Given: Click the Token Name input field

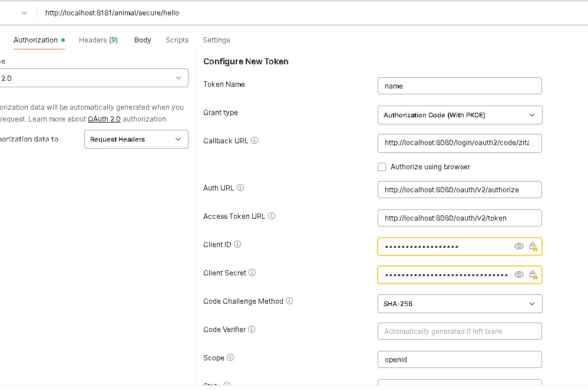Looking at the screenshot, I should [x=460, y=86].
